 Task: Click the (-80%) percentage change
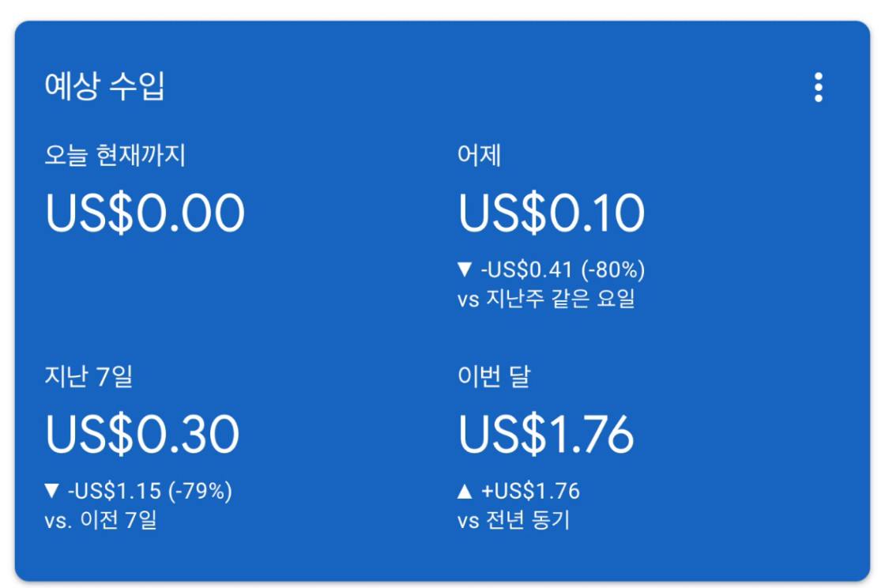(x=613, y=270)
